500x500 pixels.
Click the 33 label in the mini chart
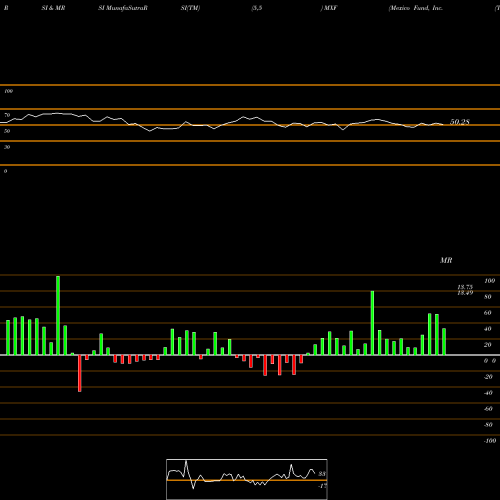click(322, 474)
